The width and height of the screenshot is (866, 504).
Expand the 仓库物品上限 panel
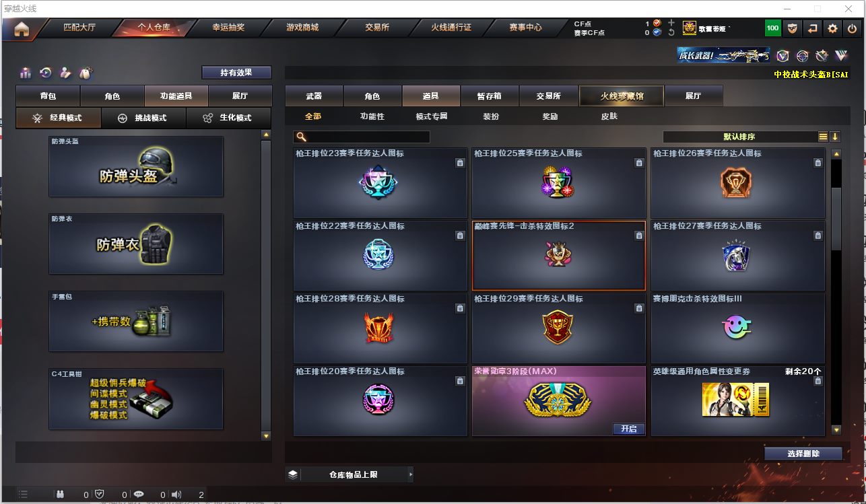[349, 474]
